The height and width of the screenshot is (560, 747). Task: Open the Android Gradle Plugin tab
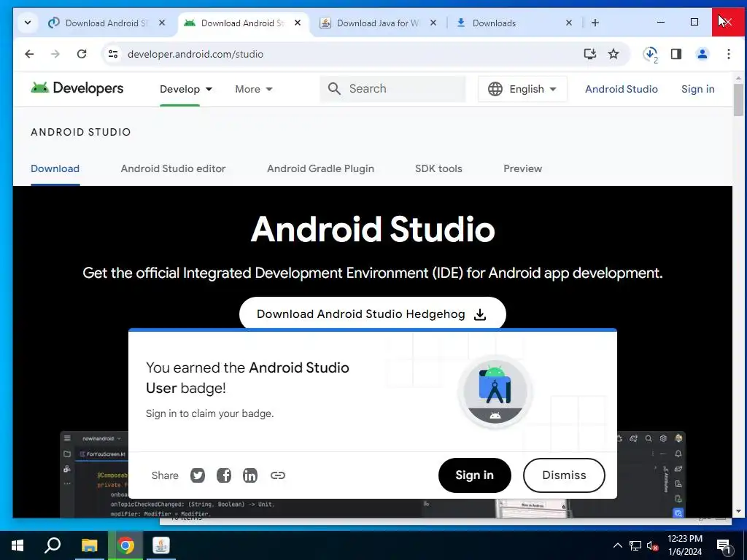pos(321,168)
